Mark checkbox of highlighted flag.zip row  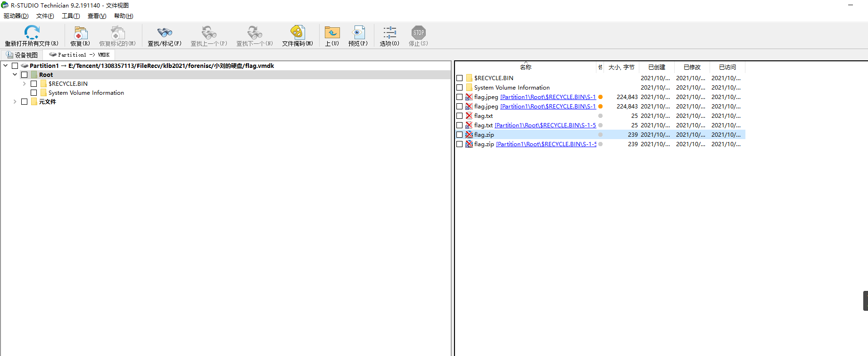pos(460,135)
